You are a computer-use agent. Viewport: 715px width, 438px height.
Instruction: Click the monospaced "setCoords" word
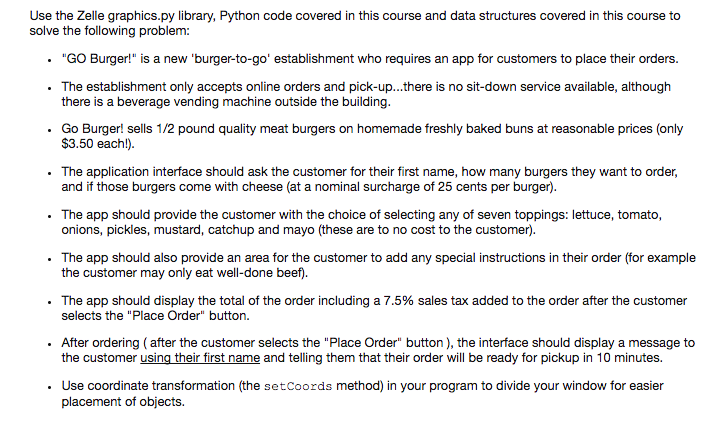298,386
